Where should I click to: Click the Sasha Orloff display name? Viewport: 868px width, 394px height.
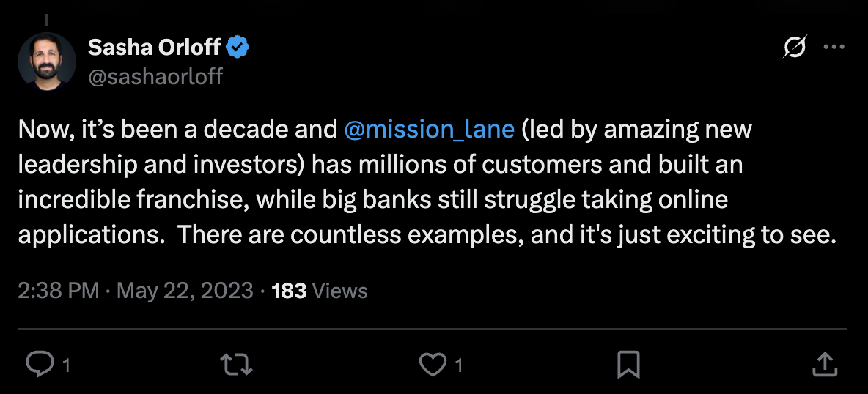tap(154, 48)
